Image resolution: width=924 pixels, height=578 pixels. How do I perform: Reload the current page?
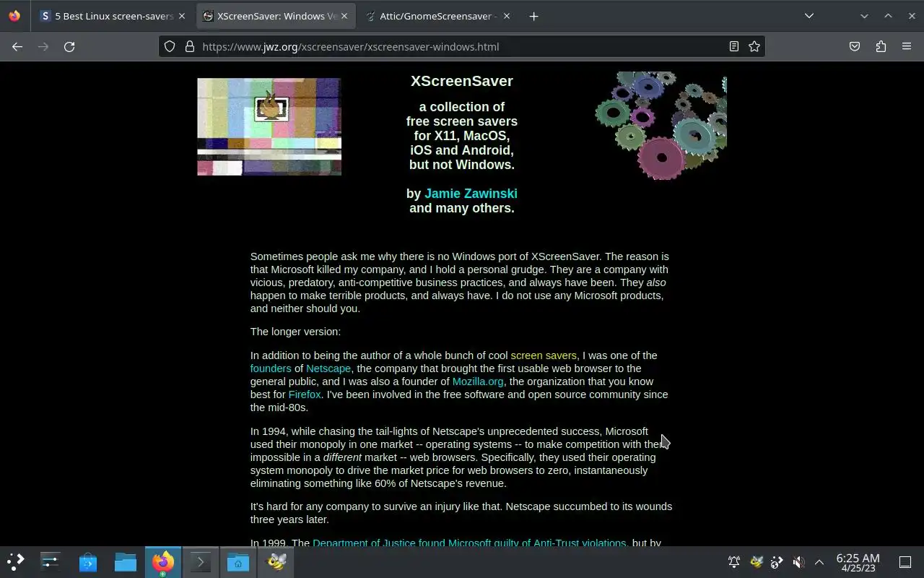(x=69, y=46)
